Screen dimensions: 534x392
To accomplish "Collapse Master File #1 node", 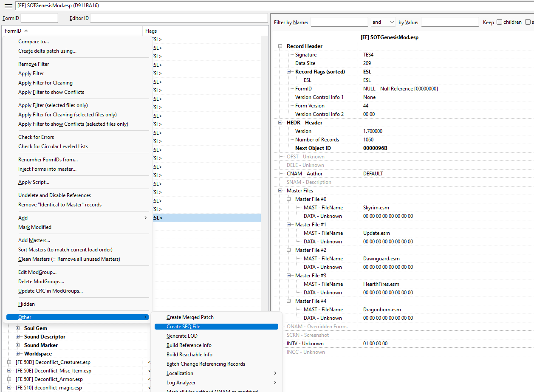I will tap(289, 225).
